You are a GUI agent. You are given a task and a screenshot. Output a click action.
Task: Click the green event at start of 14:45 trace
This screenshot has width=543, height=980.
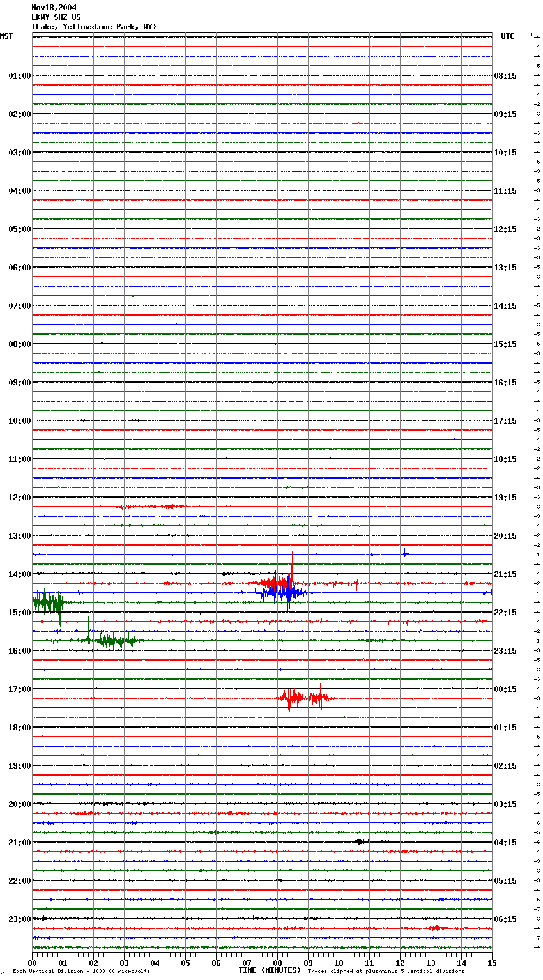pyautogui.click(x=48, y=602)
